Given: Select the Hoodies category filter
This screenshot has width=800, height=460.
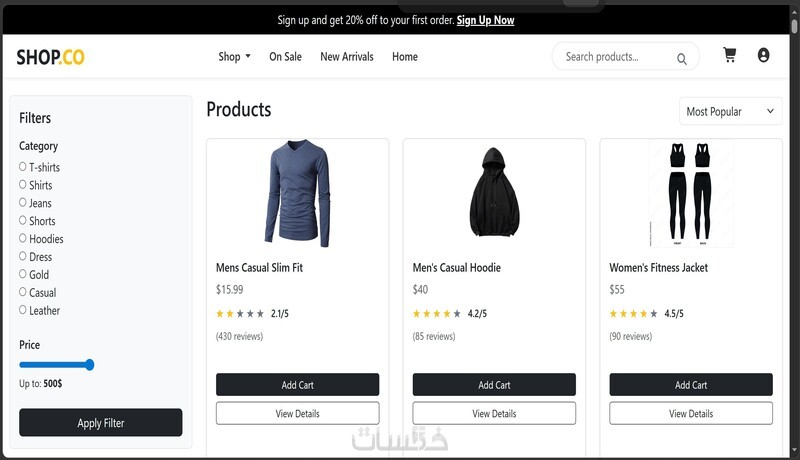Looking at the screenshot, I should tap(23, 239).
